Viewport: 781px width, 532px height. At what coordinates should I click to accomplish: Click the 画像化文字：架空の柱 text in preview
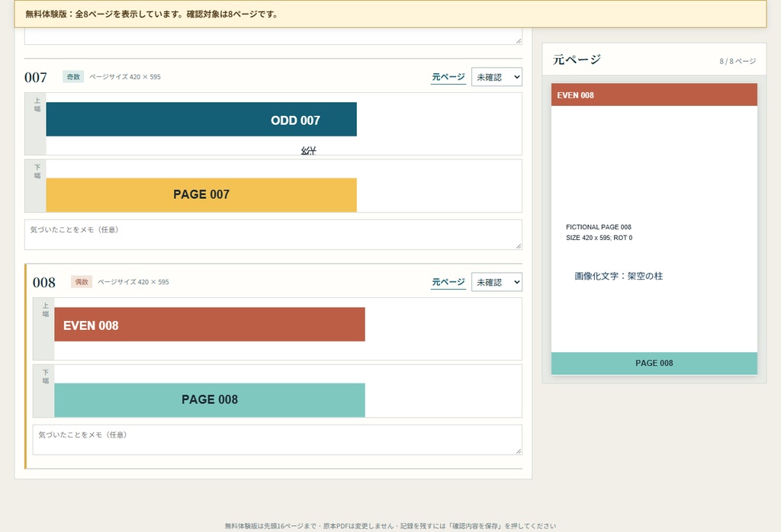(x=619, y=276)
